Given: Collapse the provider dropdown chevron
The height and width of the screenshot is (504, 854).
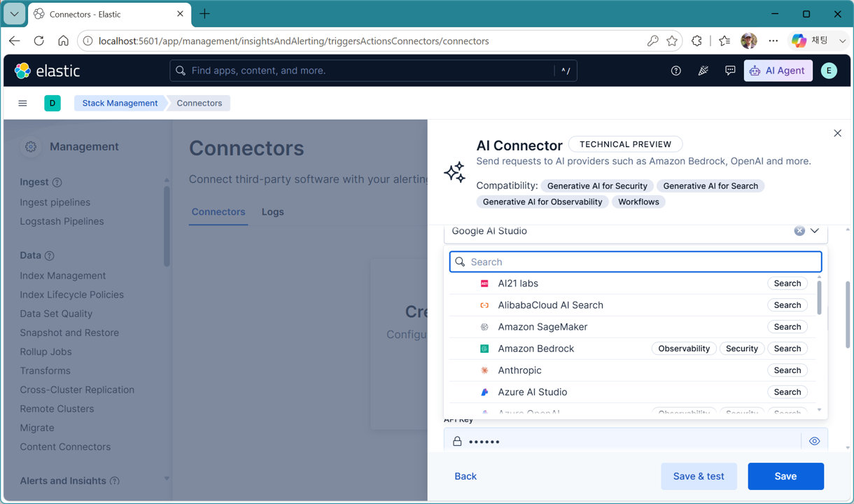Looking at the screenshot, I should [x=815, y=231].
